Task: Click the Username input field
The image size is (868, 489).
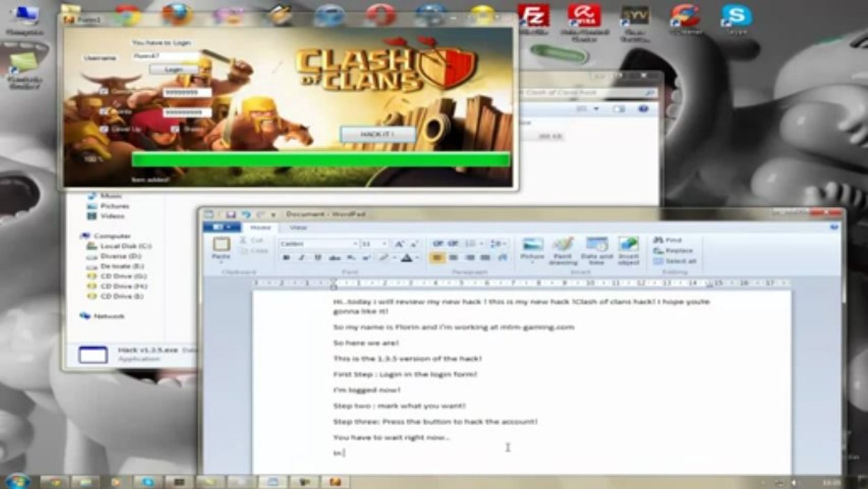Action: (165, 56)
